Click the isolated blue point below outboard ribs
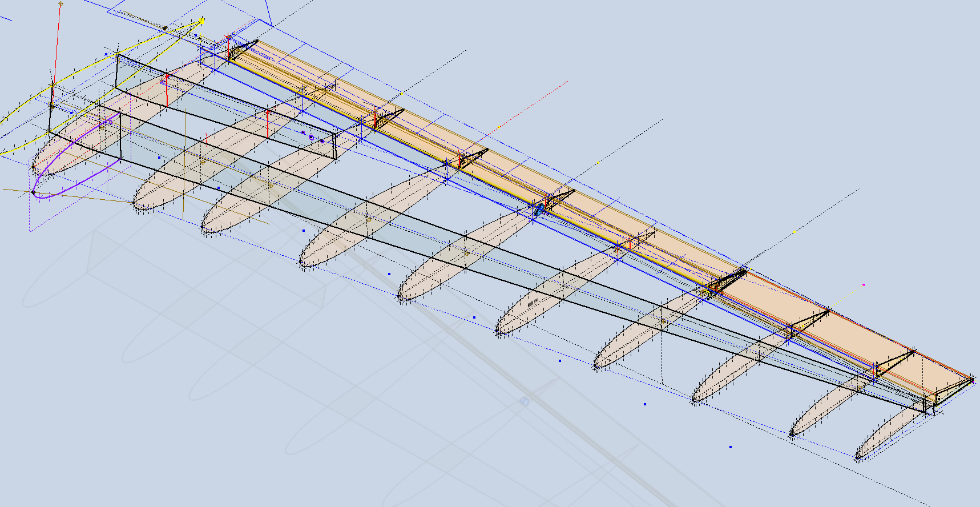This screenshot has height=507, width=980. coord(730,447)
